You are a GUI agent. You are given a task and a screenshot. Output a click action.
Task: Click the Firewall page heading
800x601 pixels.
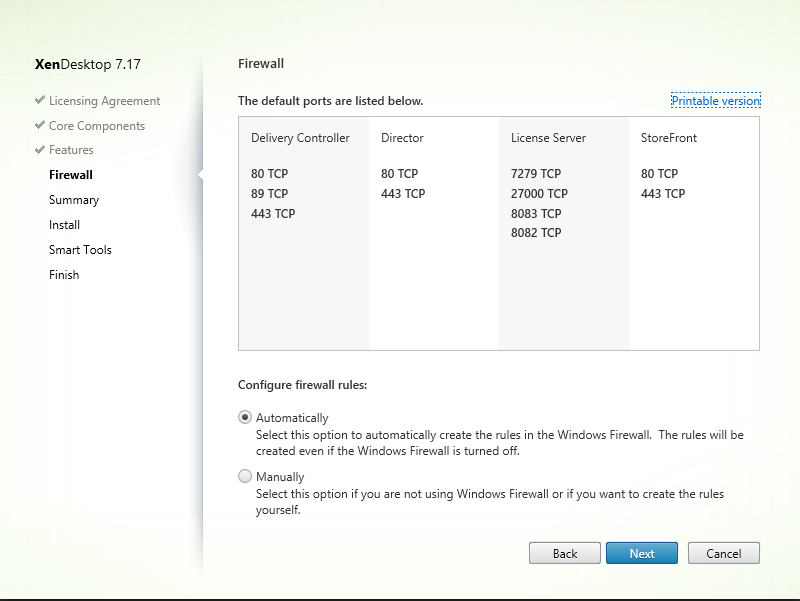tap(261, 64)
